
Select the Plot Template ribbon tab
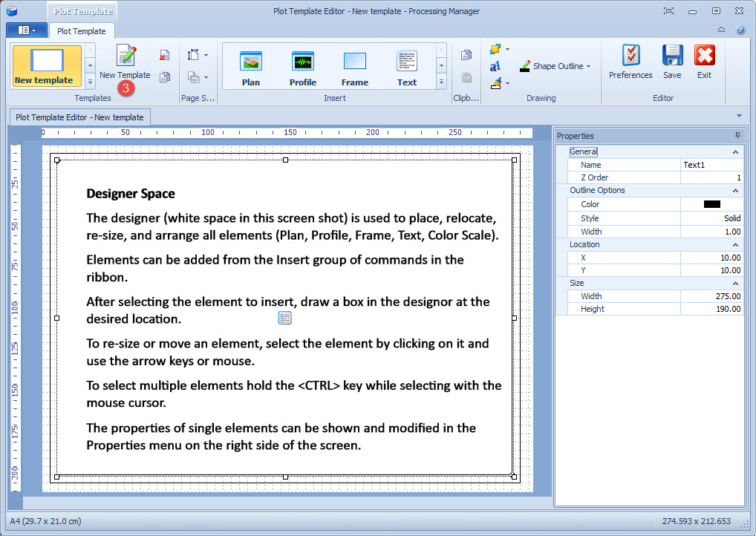pyautogui.click(x=82, y=31)
